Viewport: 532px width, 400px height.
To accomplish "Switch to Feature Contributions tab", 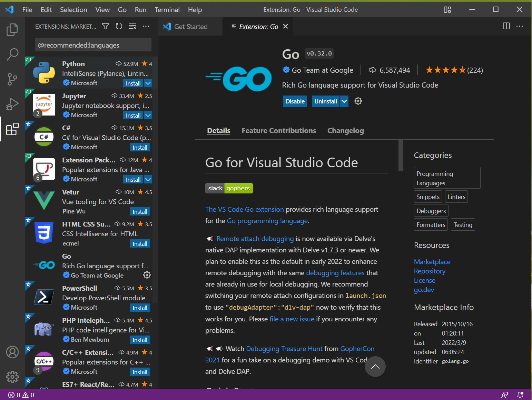I will point(279,131).
